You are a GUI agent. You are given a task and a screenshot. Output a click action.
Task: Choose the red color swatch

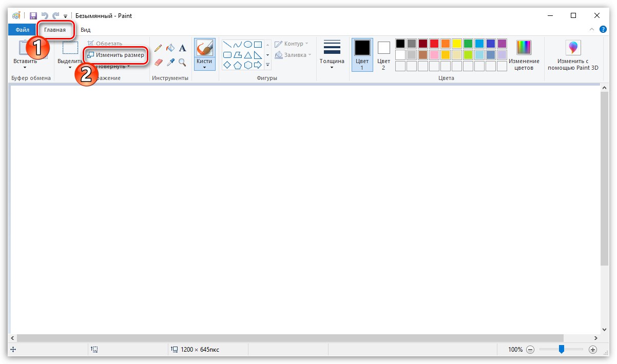(x=434, y=44)
